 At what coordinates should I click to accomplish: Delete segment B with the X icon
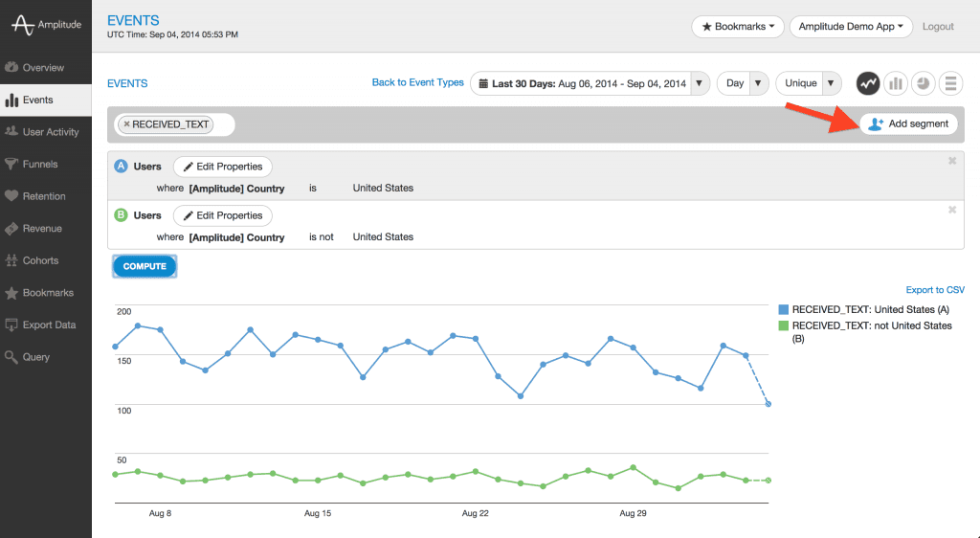[x=952, y=210]
